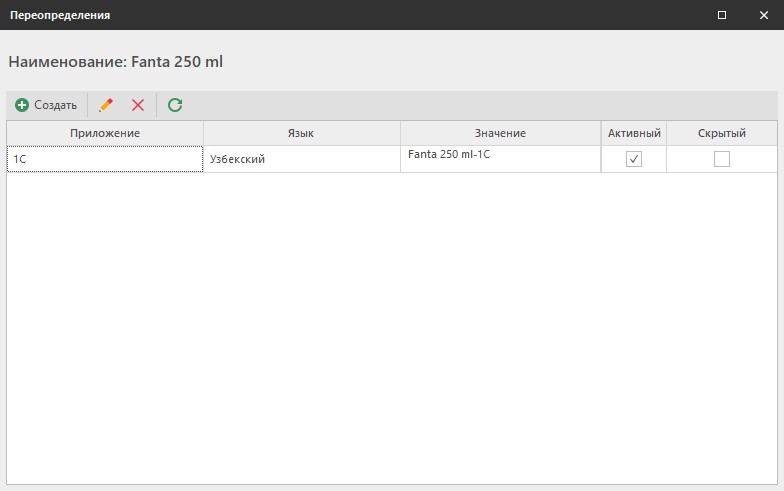The width and height of the screenshot is (784, 491).
Task: Click the pencil edit icon
Action: [106, 105]
